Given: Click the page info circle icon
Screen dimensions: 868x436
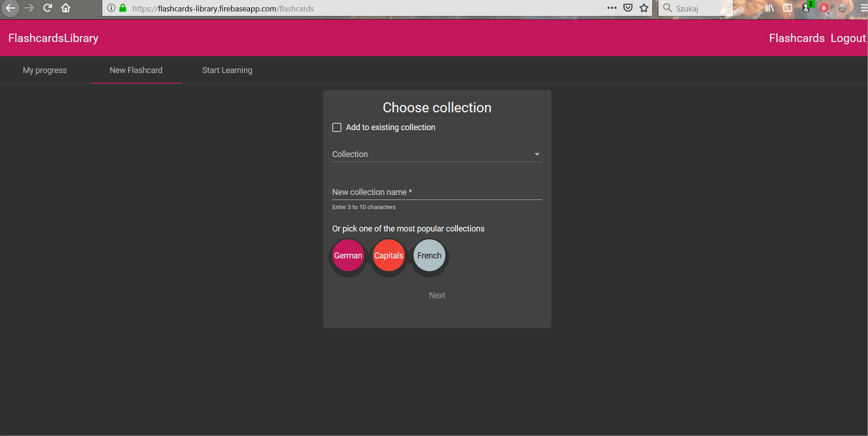Looking at the screenshot, I should pos(110,8).
